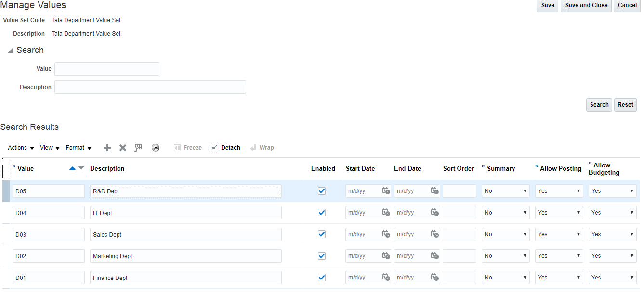Viewport: 644px width, 292px height.
Task: Open the Actions menu
Action: click(21, 148)
